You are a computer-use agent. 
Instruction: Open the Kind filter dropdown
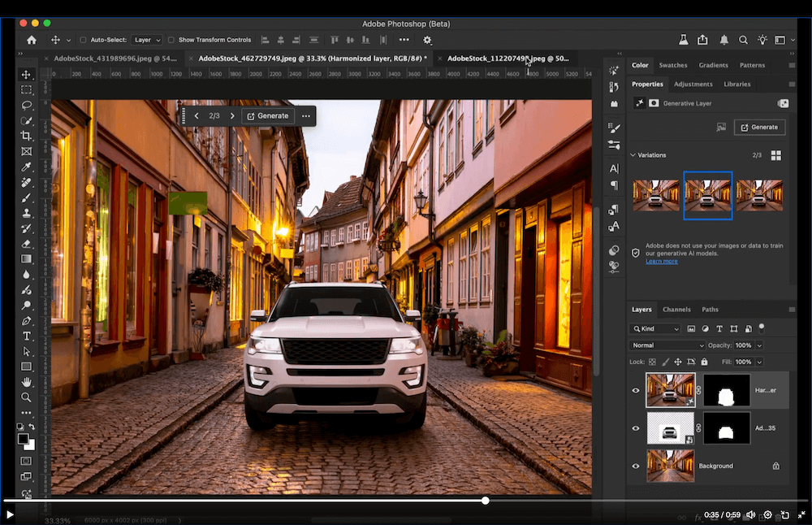coord(654,328)
